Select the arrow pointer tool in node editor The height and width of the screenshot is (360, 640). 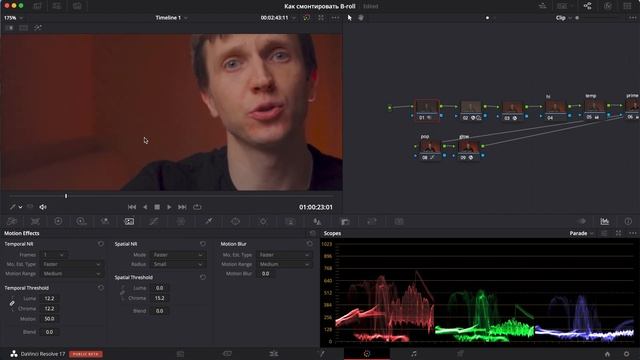tap(350, 18)
